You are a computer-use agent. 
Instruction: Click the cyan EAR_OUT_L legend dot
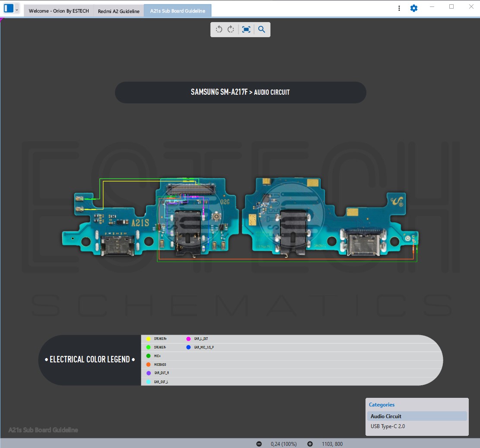click(149, 382)
